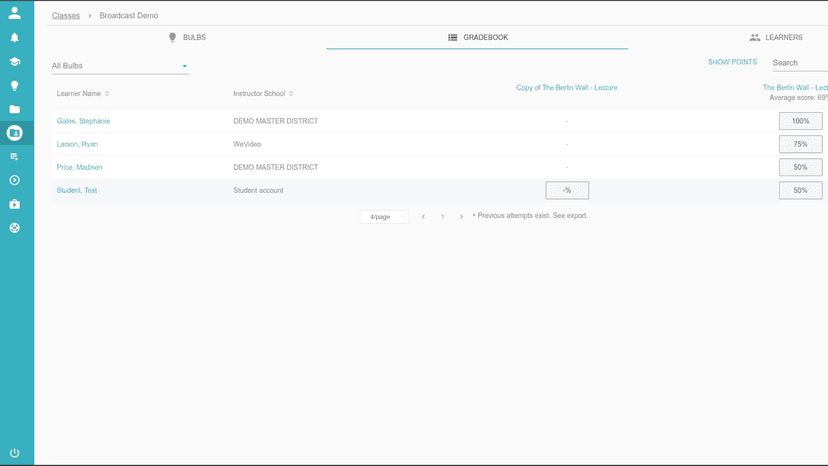This screenshot has height=466, width=828.
Task: Click the lightbulb icon in sidebar
Action: click(x=14, y=86)
